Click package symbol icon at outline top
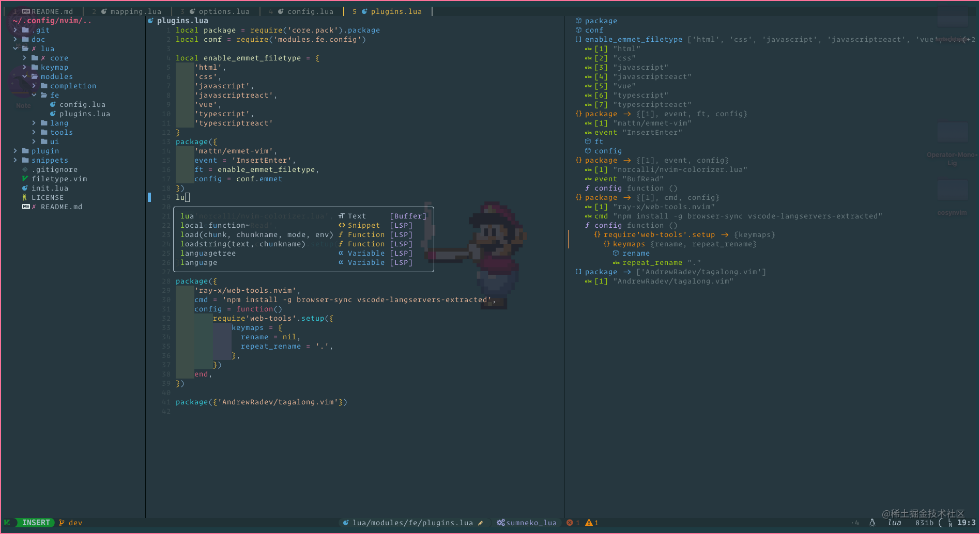Image resolution: width=980 pixels, height=534 pixels. coord(578,21)
